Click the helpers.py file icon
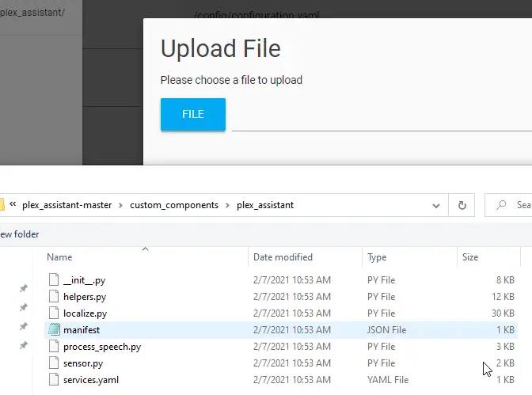532x395 pixels. point(54,296)
